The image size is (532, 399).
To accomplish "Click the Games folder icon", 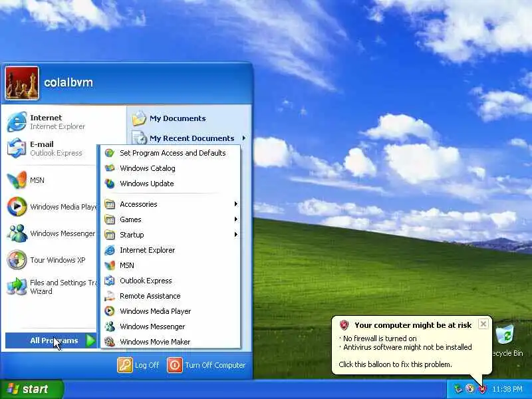I will click(x=109, y=219).
